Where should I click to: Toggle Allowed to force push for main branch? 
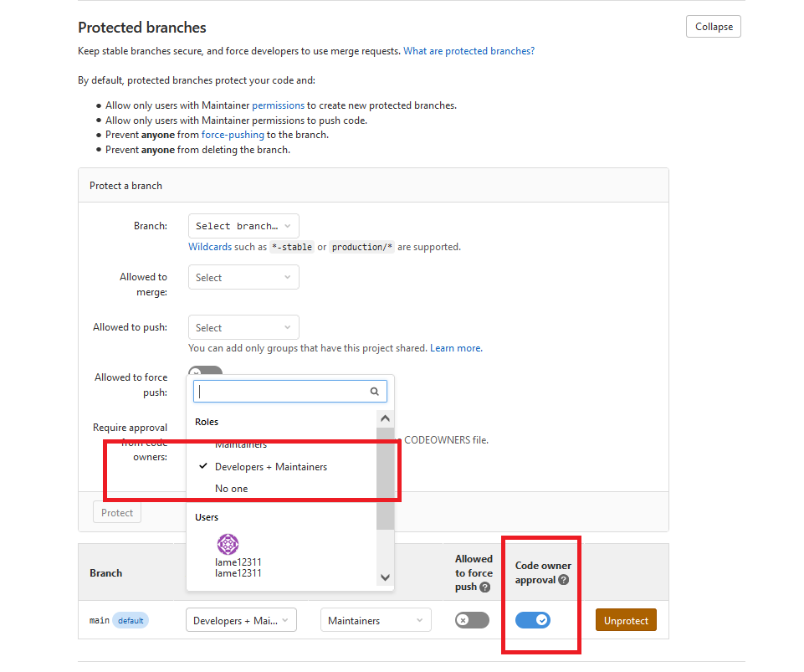[472, 620]
